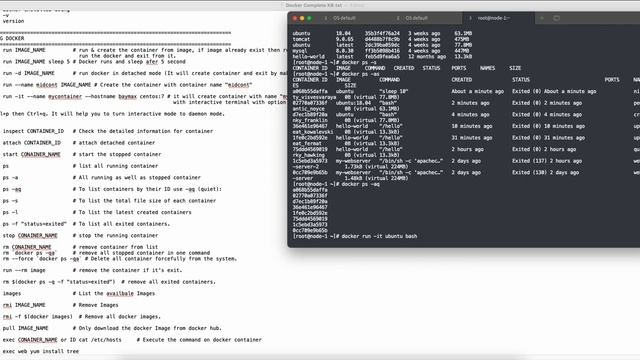Viewport: 640px width, 360px height.
Task: Click the underlined word 'baymax' in editor
Action: tap(127, 96)
